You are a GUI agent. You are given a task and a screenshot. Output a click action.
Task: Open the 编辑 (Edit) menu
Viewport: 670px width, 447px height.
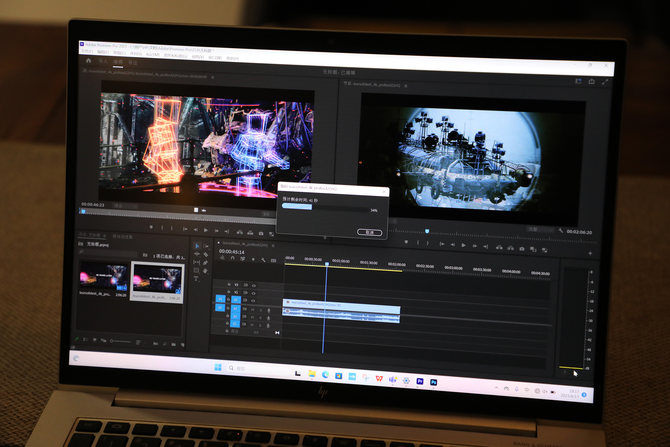[103, 52]
